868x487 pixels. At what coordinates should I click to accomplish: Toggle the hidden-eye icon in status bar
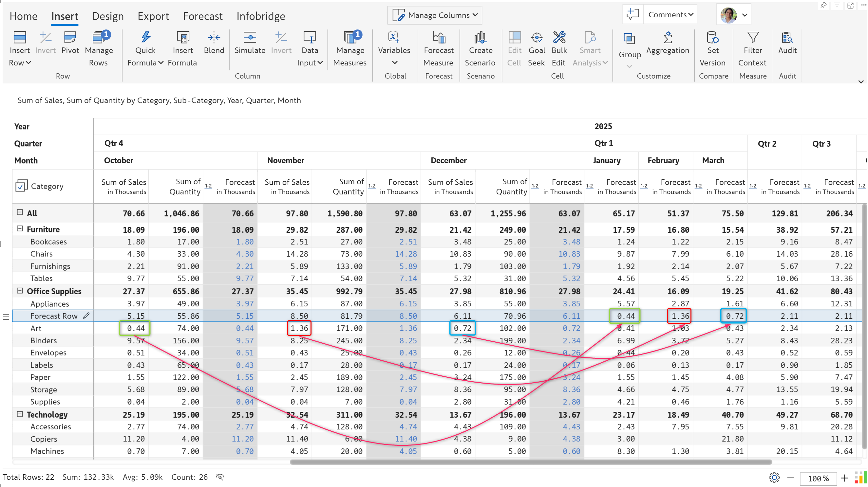pyautogui.click(x=220, y=477)
